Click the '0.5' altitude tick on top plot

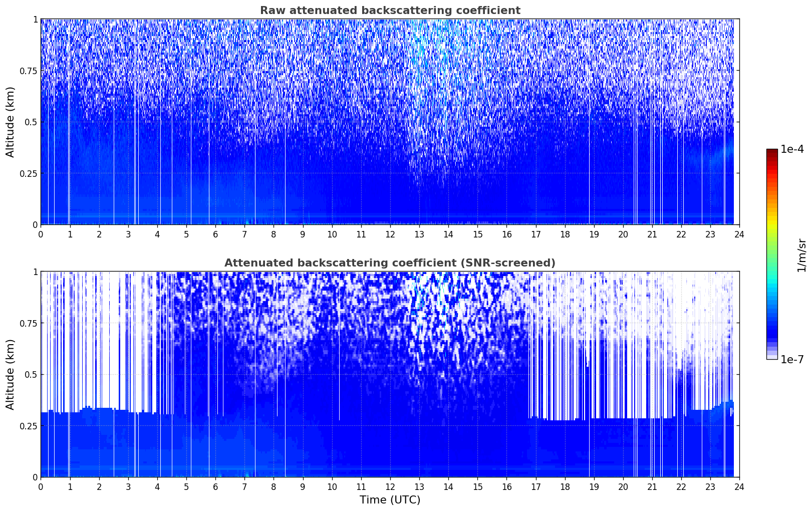tap(32, 122)
